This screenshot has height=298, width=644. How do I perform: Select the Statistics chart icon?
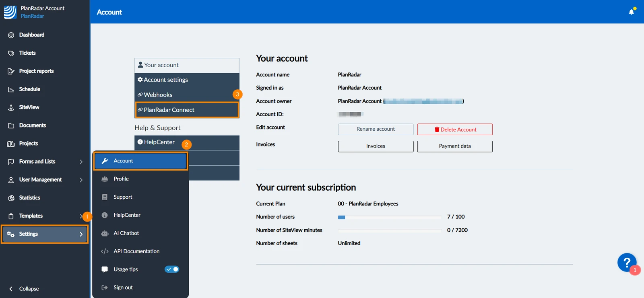[11, 198]
